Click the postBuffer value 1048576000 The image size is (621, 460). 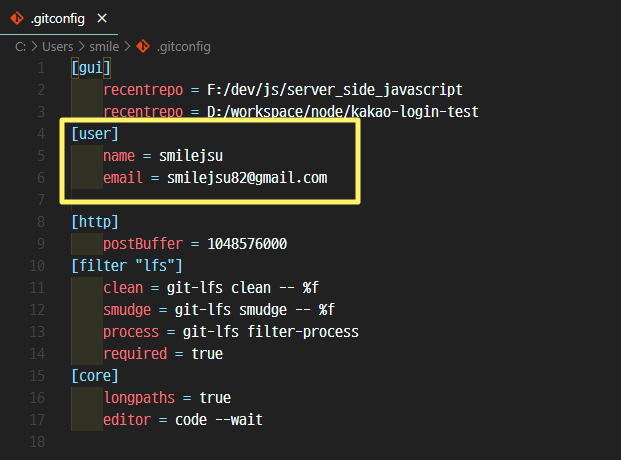tap(247, 244)
